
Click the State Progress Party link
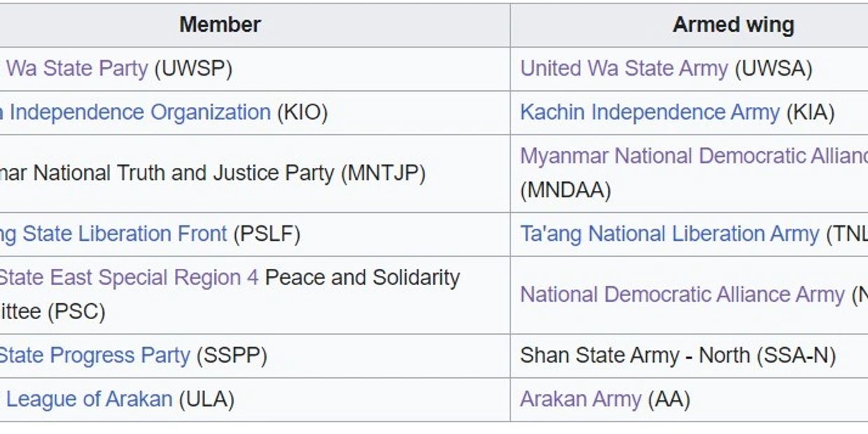tap(94, 356)
